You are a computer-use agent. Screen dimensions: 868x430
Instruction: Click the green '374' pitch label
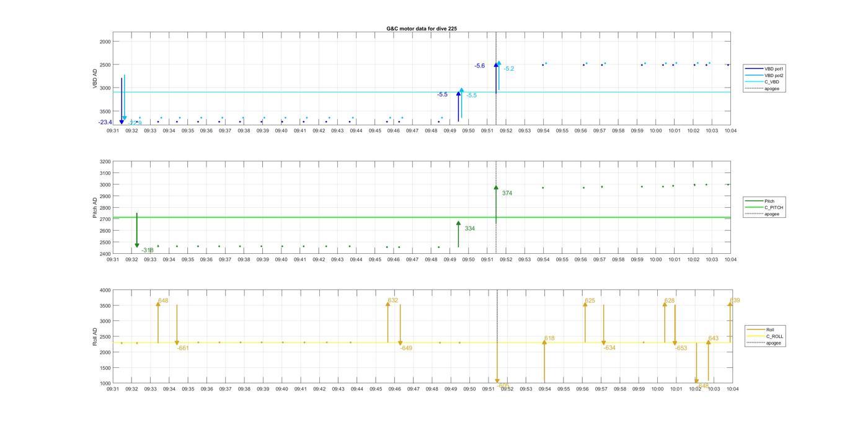[507, 194]
